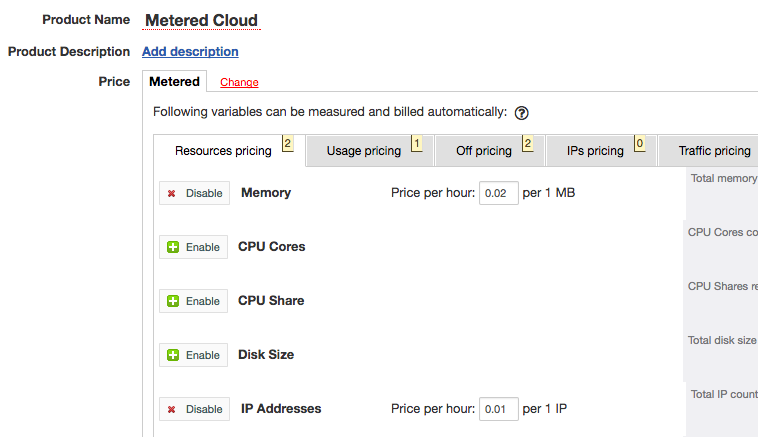Click the help question mark icon
The image size is (758, 437).
click(522, 113)
